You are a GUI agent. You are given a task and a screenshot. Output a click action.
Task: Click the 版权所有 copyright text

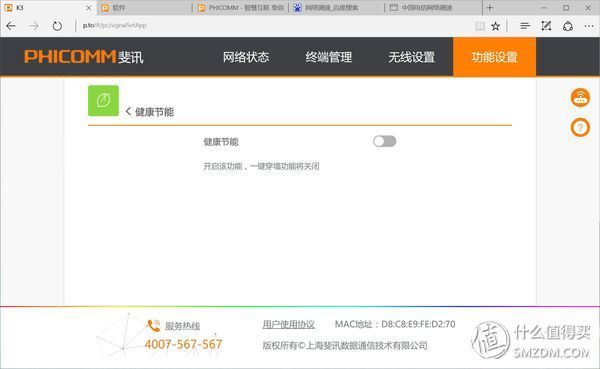coord(345,346)
